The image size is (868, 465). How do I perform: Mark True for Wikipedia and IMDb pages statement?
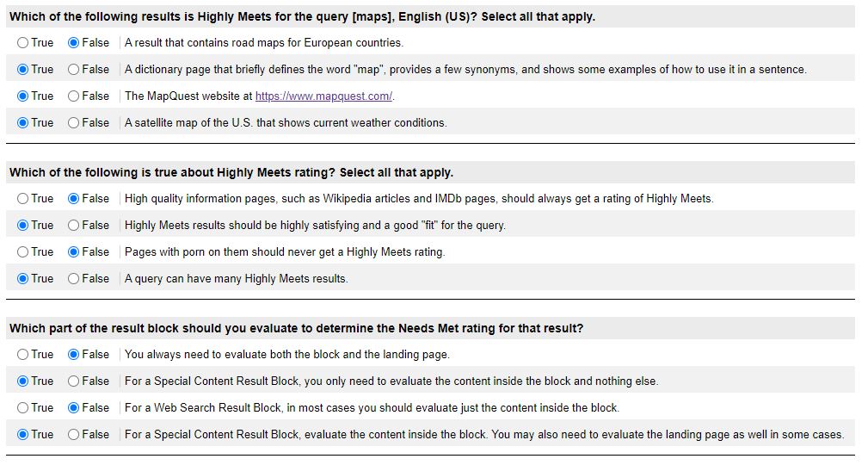pyautogui.click(x=22, y=198)
